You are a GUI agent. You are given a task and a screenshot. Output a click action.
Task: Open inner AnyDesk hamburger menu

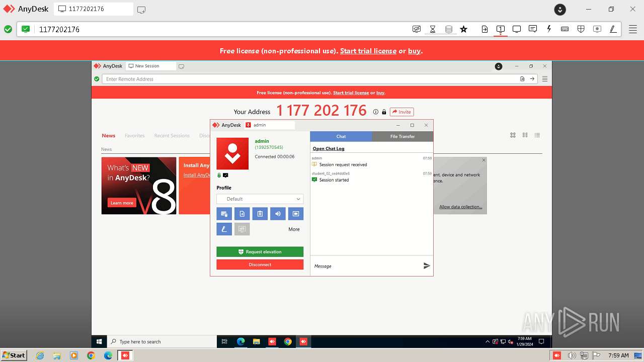[545, 79]
